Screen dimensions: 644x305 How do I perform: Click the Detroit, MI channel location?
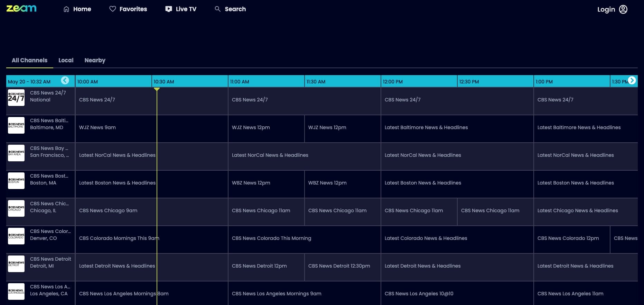[x=42, y=266]
